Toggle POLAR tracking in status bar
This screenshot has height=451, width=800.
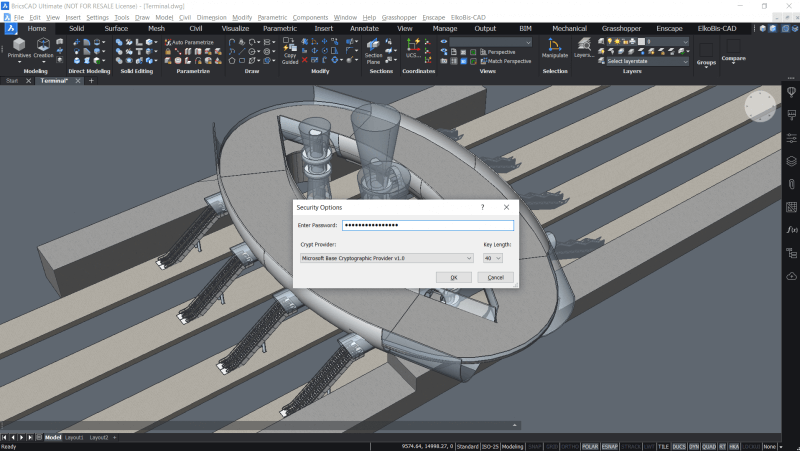pos(589,446)
